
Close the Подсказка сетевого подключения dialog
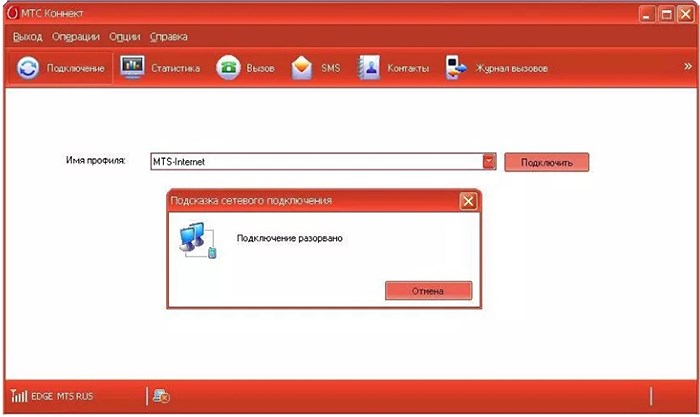(468, 201)
